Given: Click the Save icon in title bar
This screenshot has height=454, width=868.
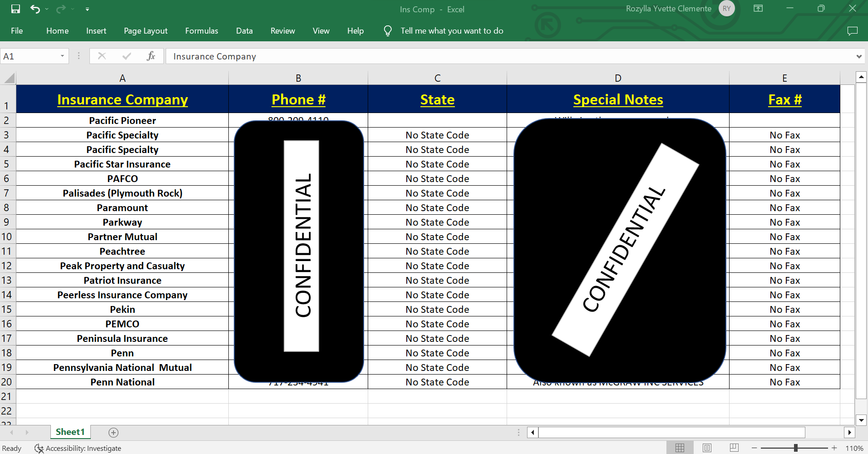Looking at the screenshot, I should pos(15,9).
